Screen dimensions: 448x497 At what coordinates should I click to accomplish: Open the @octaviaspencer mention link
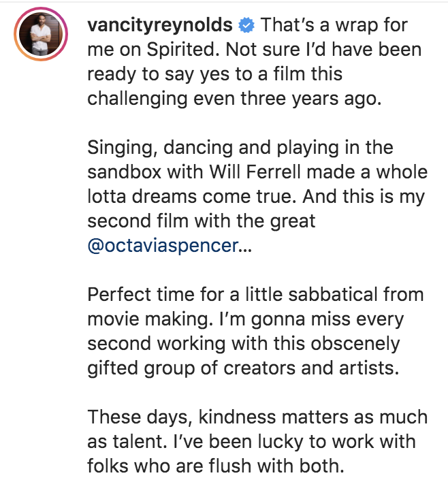(162, 246)
